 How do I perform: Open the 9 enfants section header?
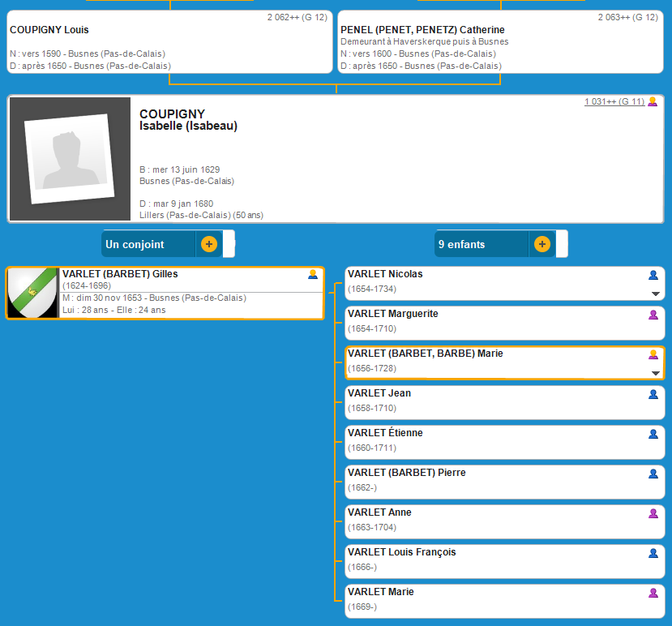[x=480, y=244]
